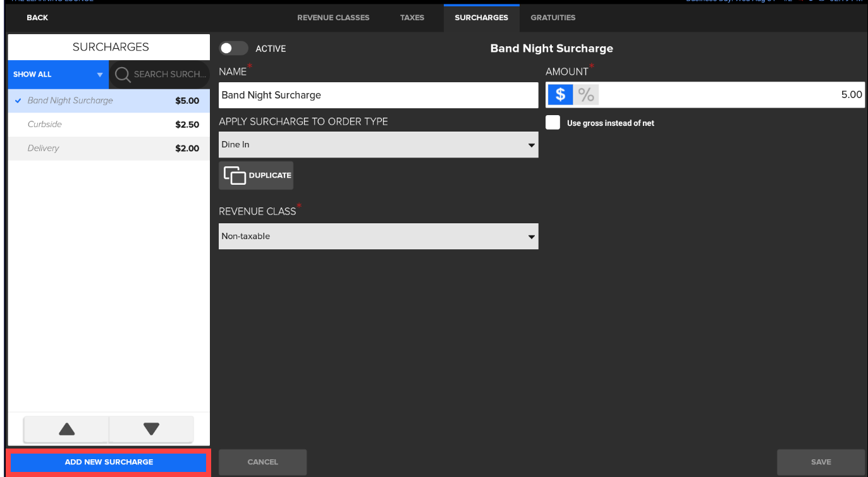
Task: Click the move up arrow button
Action: [66, 429]
